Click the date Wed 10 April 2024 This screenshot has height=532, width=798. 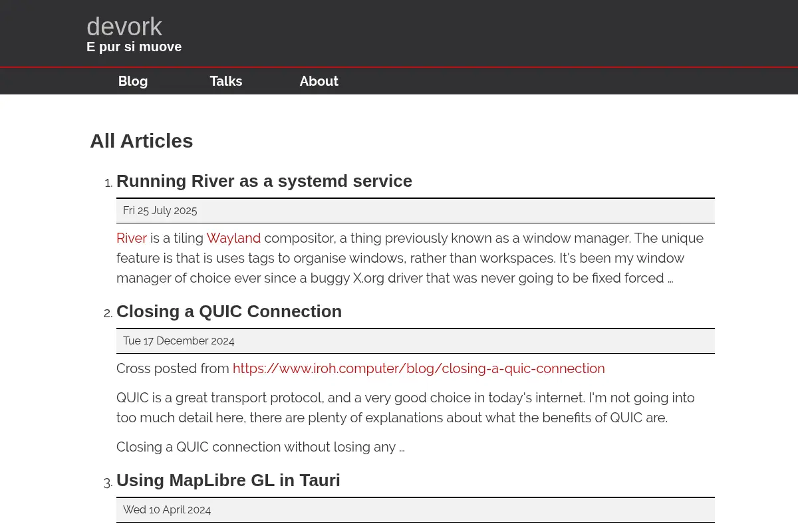coord(167,510)
